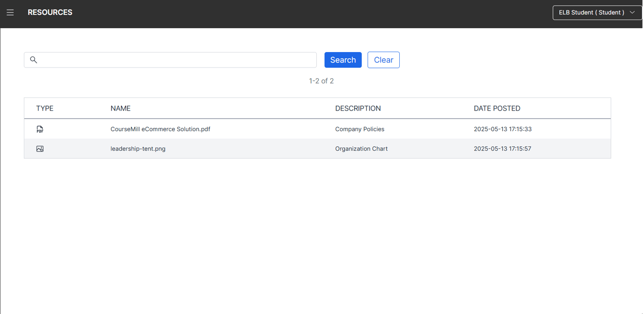This screenshot has height=314, width=644.
Task: Select the CourseMill eCommerce Solution.pdf resource
Action: click(161, 129)
